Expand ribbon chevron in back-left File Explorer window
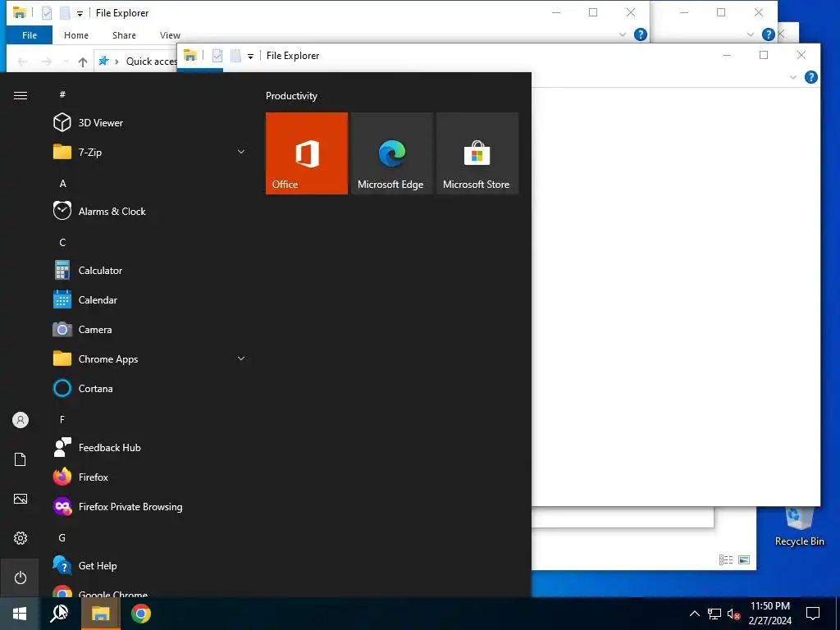 [x=622, y=34]
